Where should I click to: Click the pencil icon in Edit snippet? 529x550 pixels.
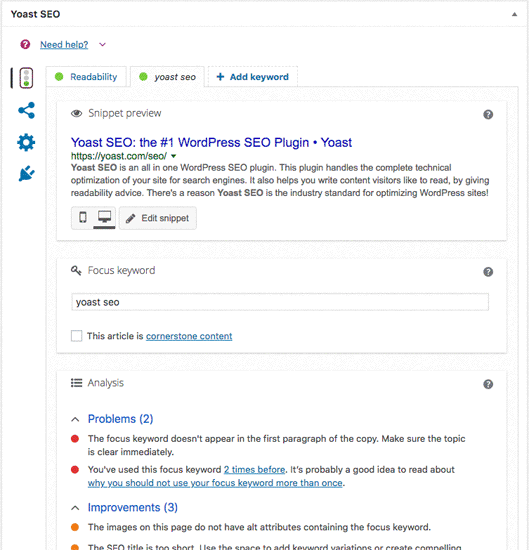(130, 219)
